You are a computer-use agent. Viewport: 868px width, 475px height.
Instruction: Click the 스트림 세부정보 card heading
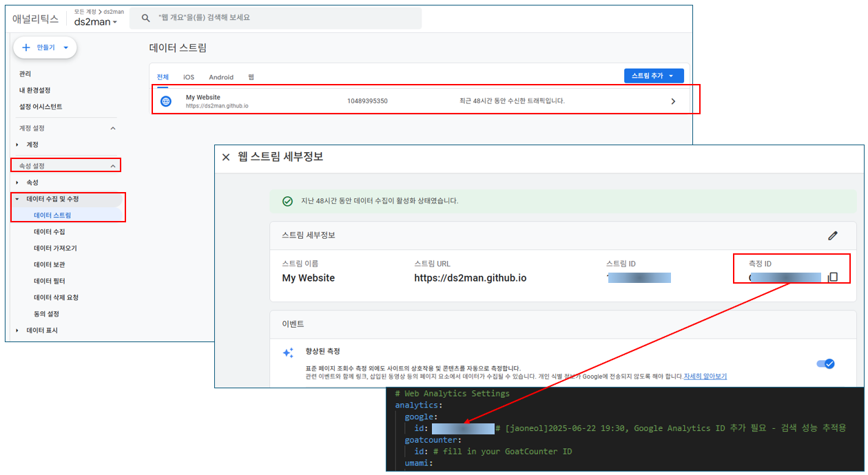(x=308, y=235)
